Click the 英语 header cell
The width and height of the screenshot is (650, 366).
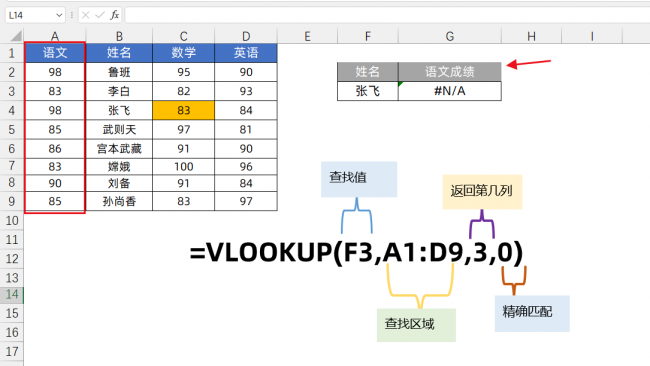(246, 53)
